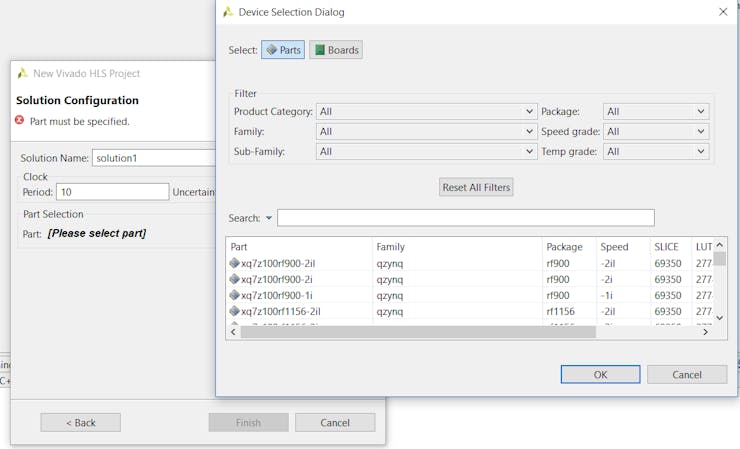Click the Package column header
Image resolution: width=740 pixels, height=449 pixels.
tap(569, 246)
